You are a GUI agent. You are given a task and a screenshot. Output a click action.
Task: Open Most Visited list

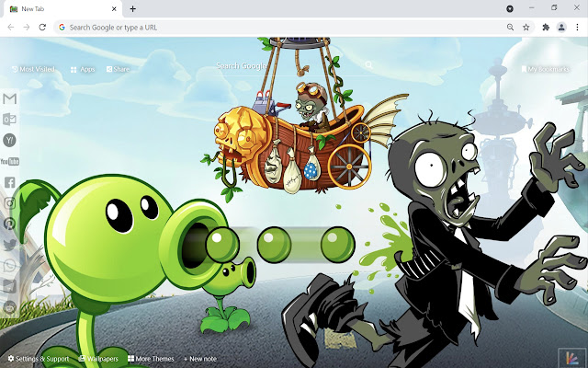click(33, 69)
